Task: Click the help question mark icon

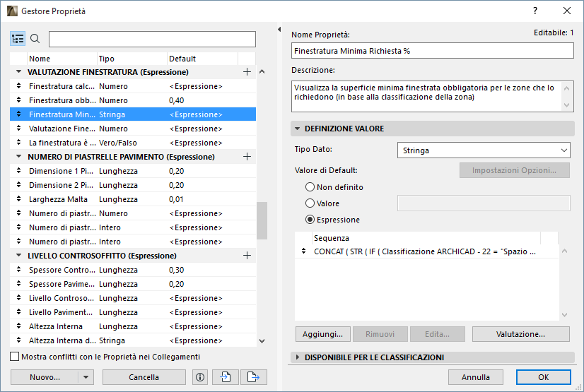Action: [x=535, y=11]
